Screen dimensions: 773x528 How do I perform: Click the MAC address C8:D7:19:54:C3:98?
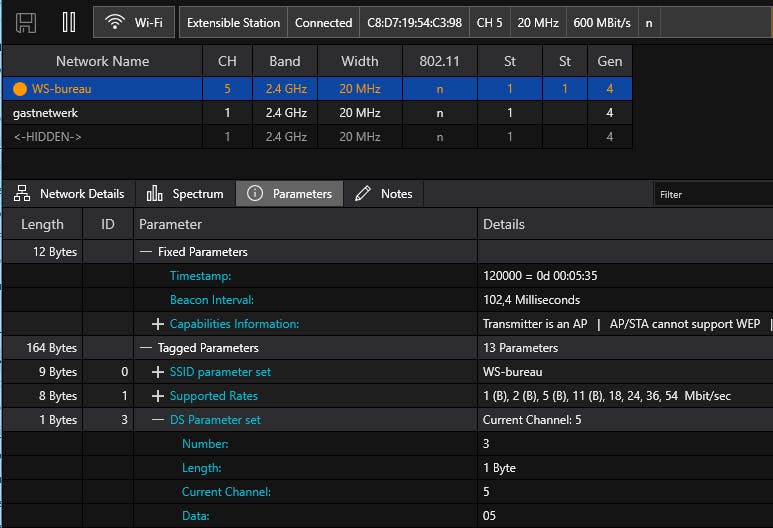tap(415, 23)
